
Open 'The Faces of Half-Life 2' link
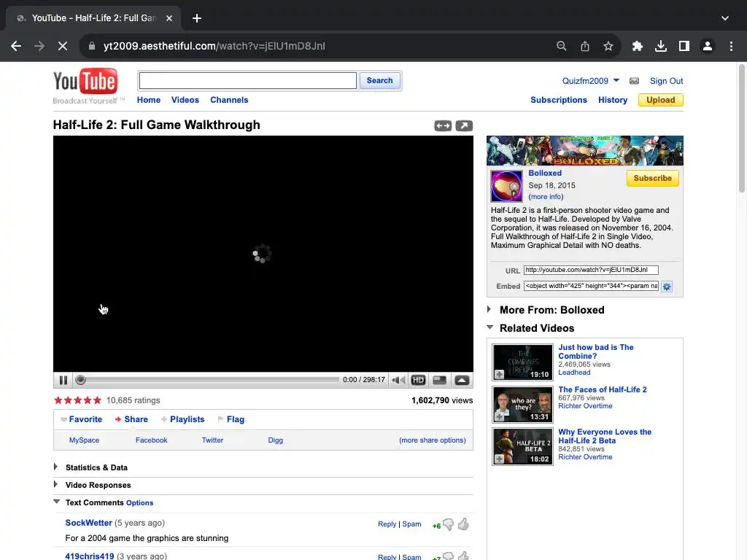coord(602,389)
